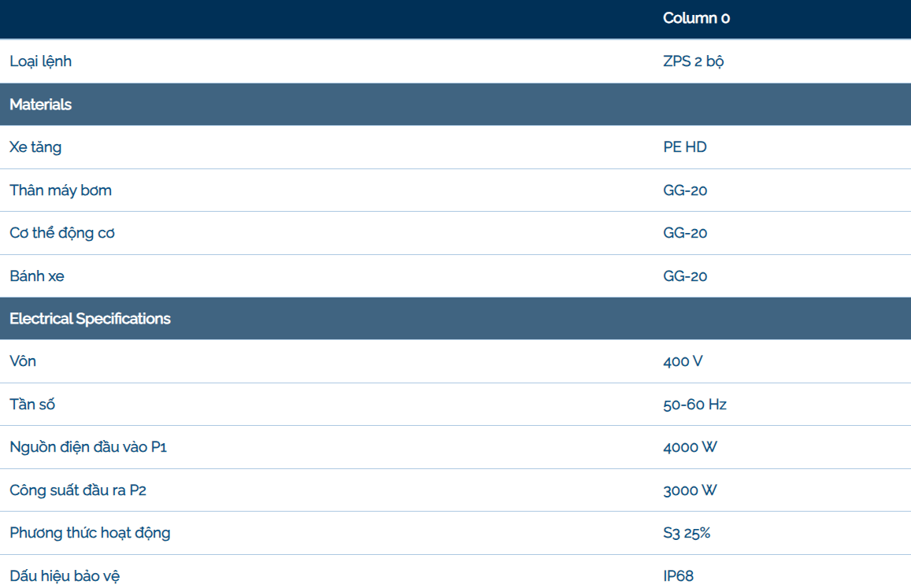
Task: Collapse the Electrical Specifications section header
Action: [x=90, y=319]
